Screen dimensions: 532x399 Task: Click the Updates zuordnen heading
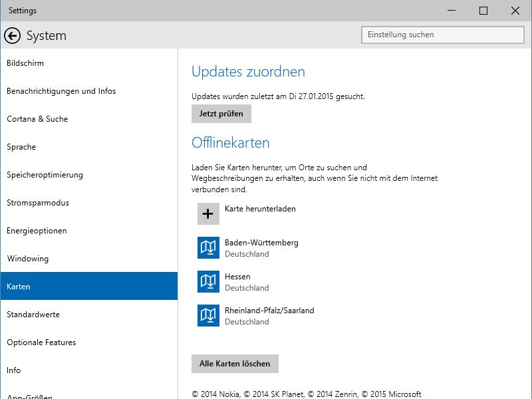point(248,72)
